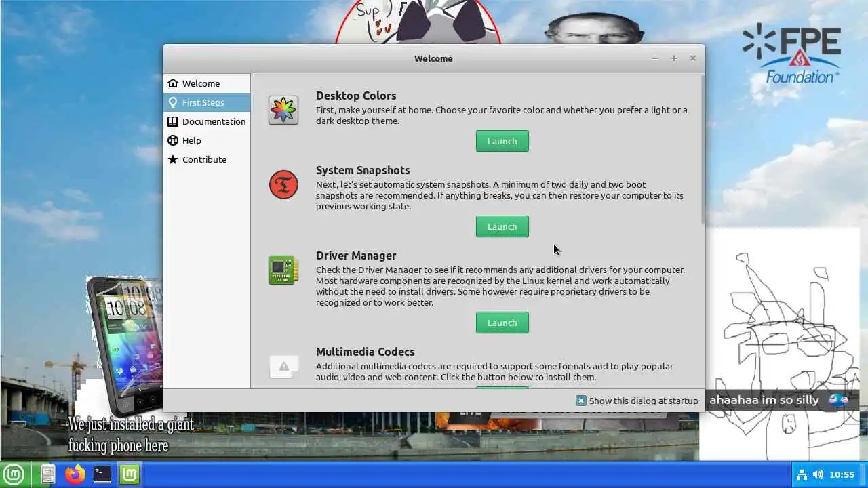Click the Desktop Colors heading
The height and width of the screenshot is (488, 868).
356,96
